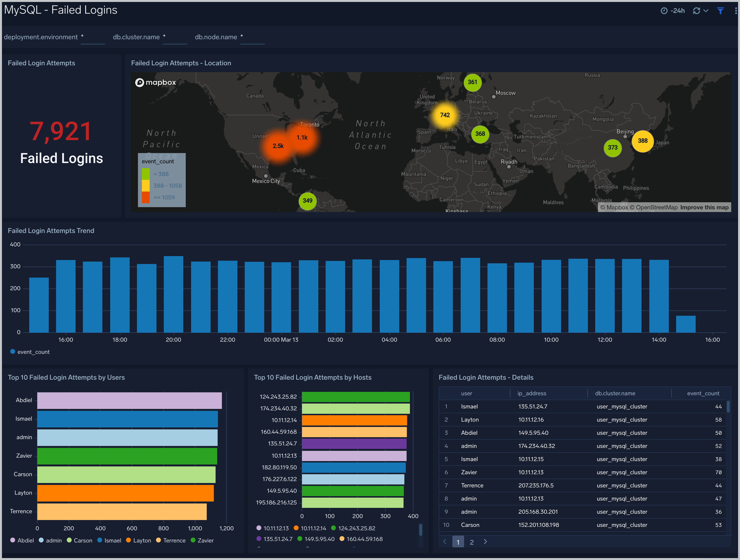The image size is (740, 560).
Task: Toggle Terrence legend in Users chart
Action: [171, 541]
